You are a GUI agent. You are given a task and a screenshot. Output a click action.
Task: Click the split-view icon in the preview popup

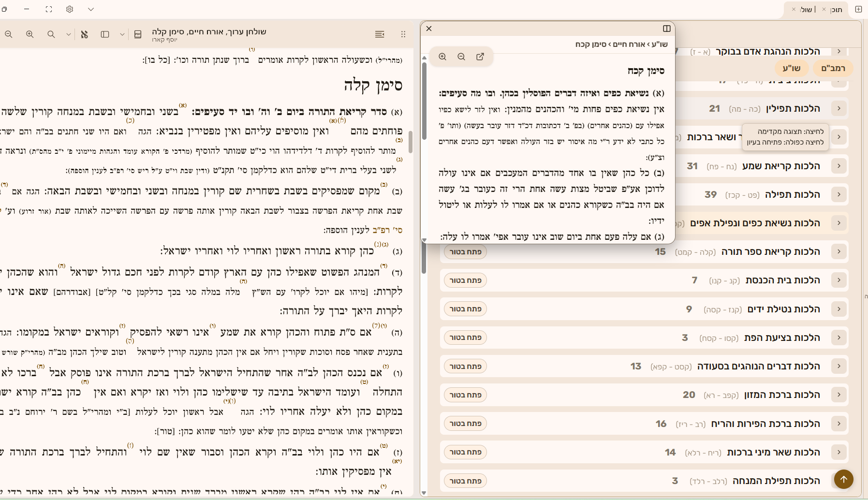(667, 29)
